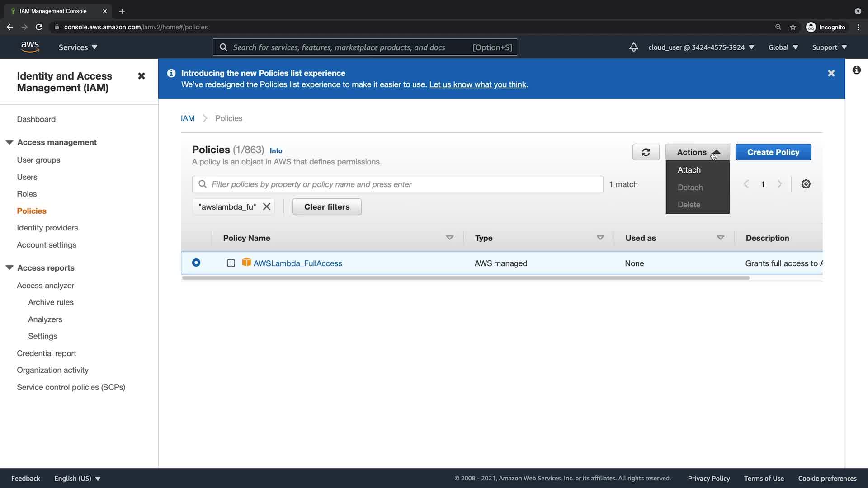Click the filter policies search field

coord(398,184)
